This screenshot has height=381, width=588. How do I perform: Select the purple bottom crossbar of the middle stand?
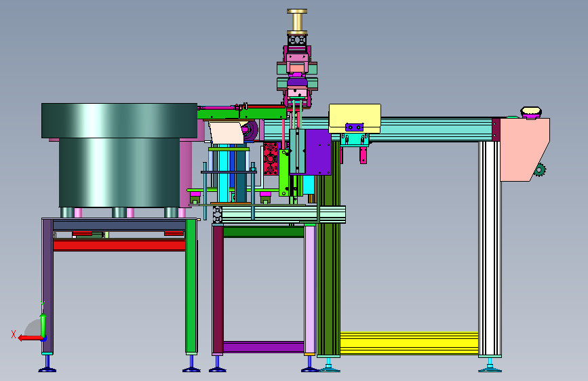point(264,347)
